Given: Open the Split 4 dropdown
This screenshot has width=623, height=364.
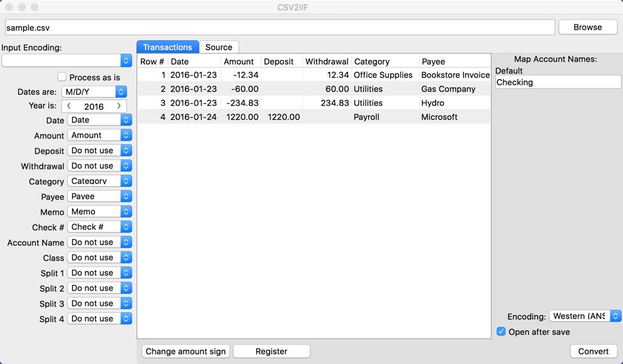Looking at the screenshot, I should click(x=99, y=319).
